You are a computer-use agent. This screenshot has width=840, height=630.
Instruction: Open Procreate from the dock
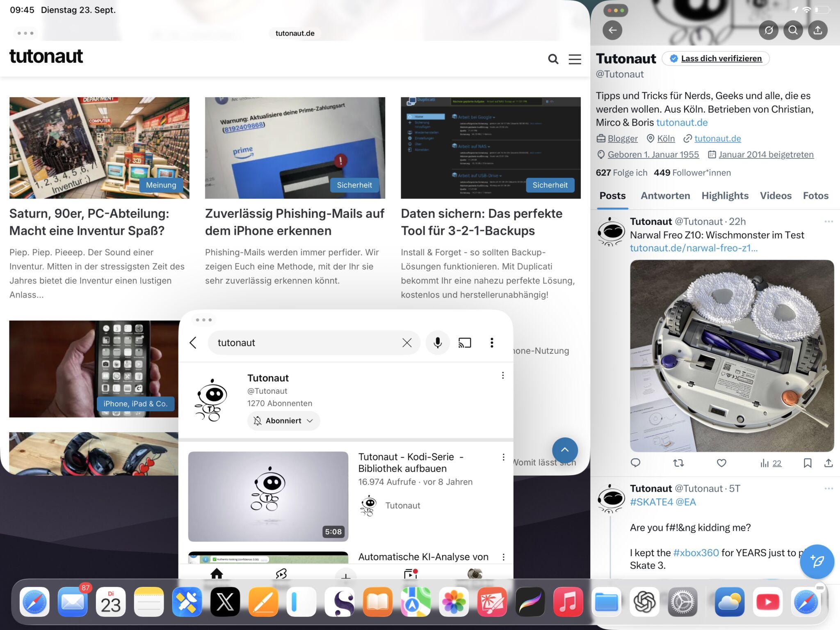530,602
